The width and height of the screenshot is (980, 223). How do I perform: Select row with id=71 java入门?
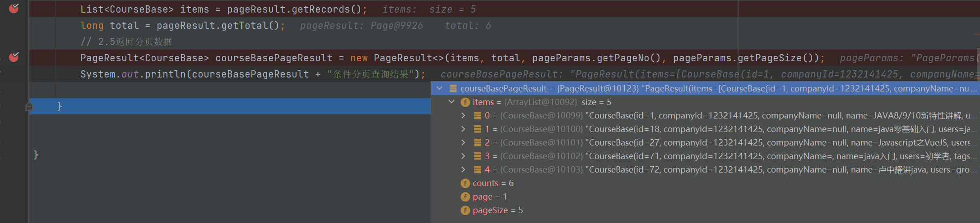click(705, 156)
